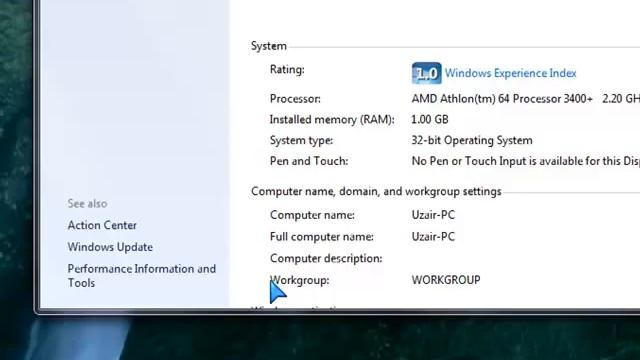Click the 1.00 GB installed memory value
Image resolution: width=640 pixels, height=360 pixels.
point(430,120)
